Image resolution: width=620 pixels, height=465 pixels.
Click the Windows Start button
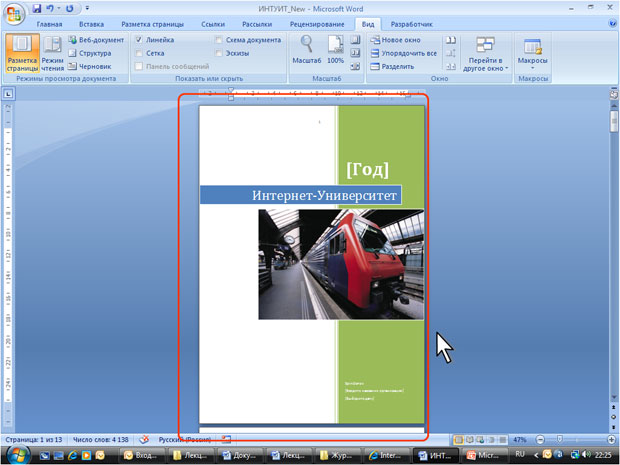18,455
